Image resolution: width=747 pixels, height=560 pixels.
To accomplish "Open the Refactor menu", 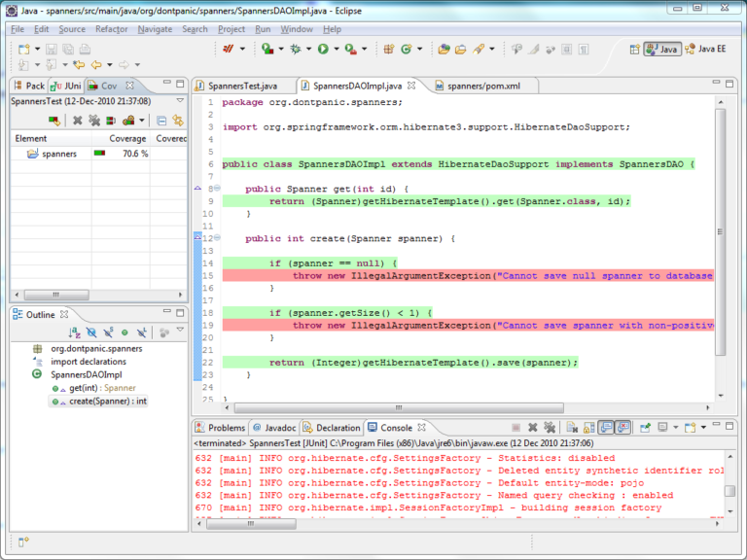I will [x=112, y=29].
